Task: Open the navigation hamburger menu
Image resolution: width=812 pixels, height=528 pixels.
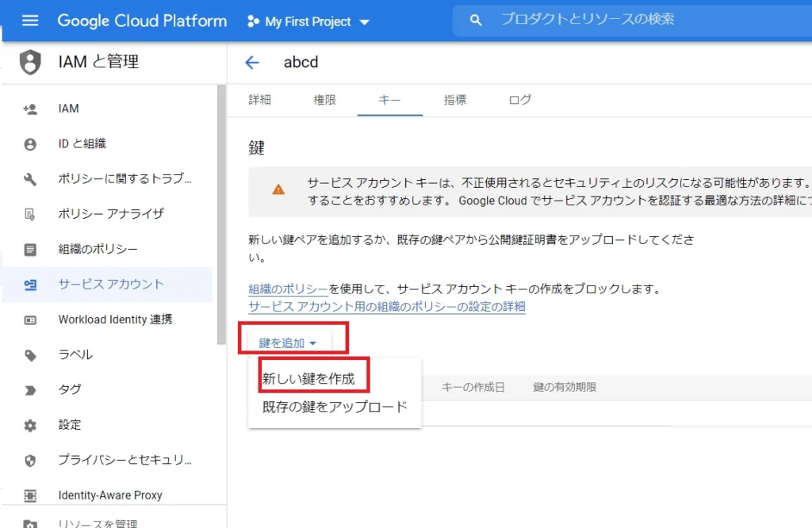Action: coord(29,21)
